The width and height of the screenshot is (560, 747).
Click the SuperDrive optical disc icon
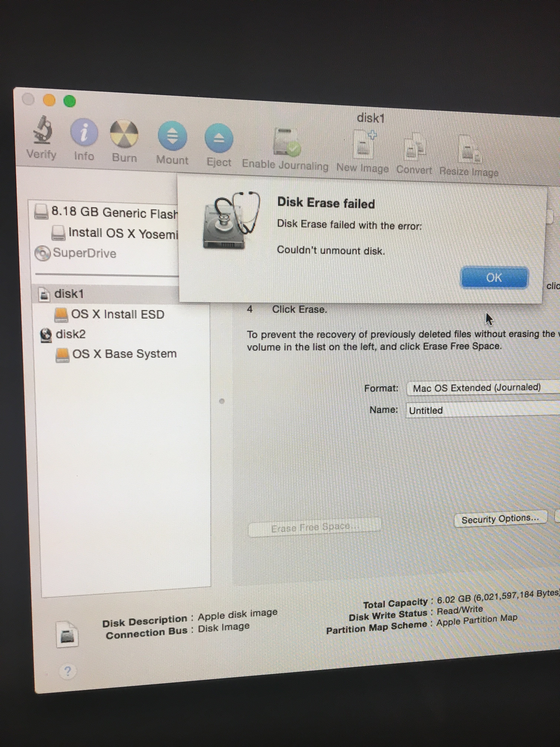coord(43,253)
